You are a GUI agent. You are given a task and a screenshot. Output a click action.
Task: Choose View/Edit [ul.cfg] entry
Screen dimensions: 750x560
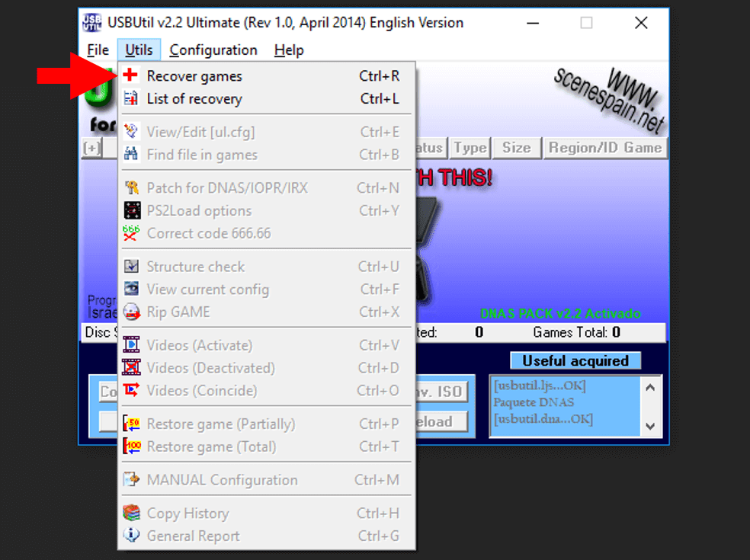(267, 132)
